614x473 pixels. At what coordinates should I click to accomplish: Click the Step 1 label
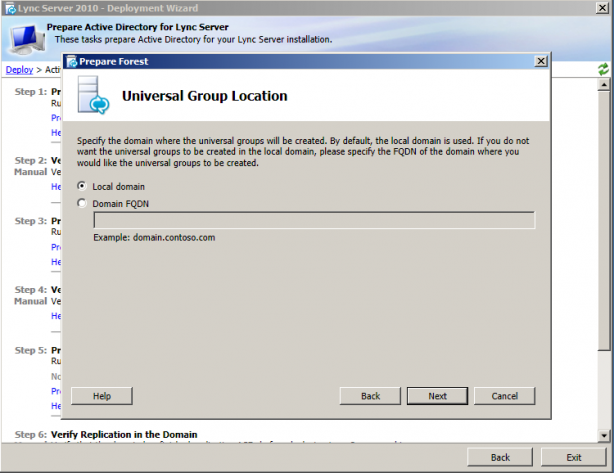(31, 92)
